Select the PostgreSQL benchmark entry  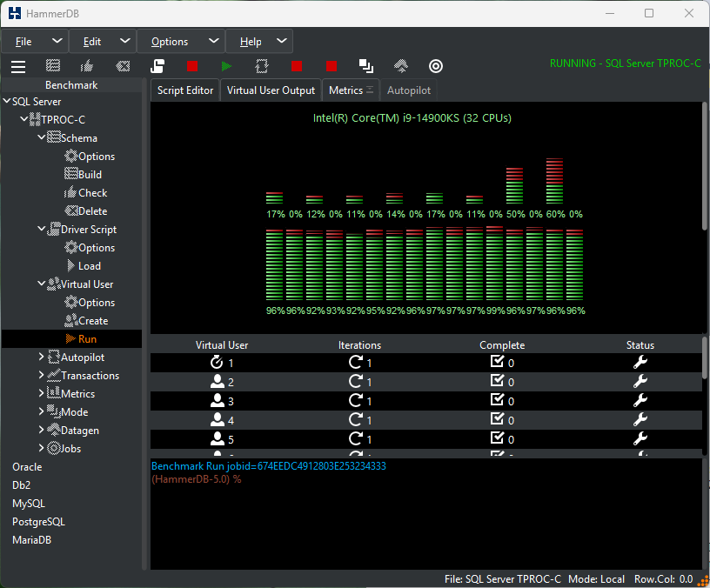pyautogui.click(x=38, y=522)
